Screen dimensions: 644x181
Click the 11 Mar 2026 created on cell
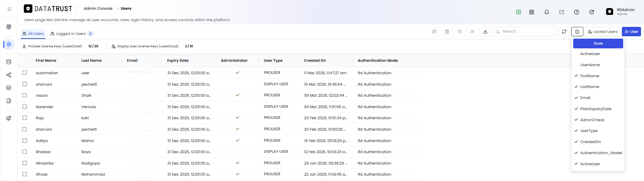pyautogui.click(x=325, y=73)
